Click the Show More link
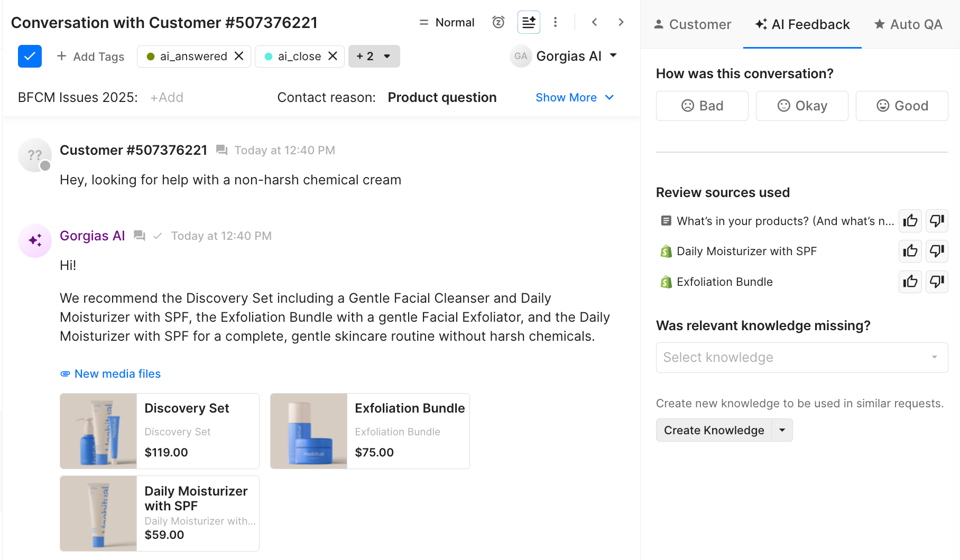This screenshot has height=560, width=960. 575,97
